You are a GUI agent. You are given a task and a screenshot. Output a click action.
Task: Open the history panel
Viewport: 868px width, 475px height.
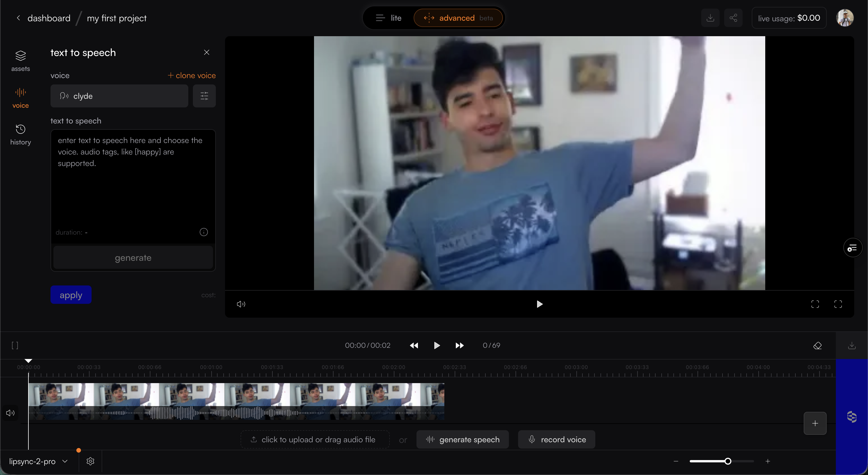[x=21, y=134]
